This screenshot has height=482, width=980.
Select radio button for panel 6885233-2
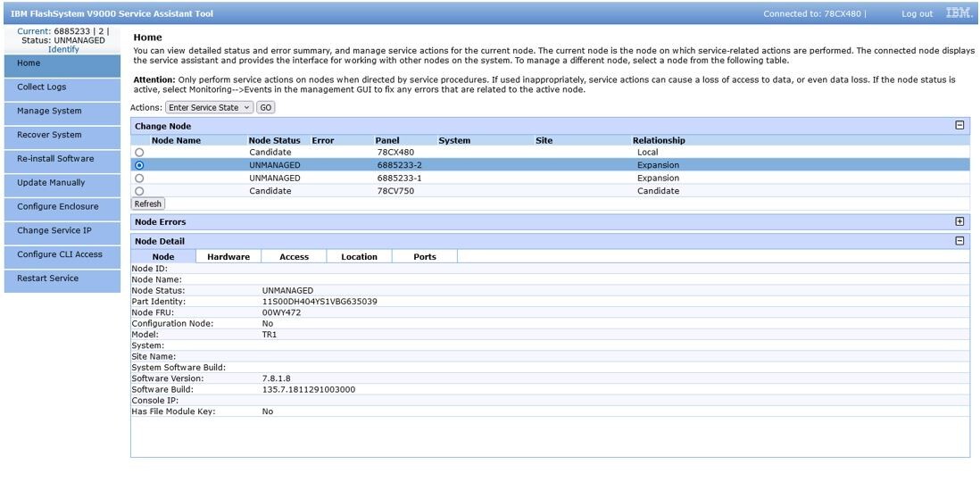(x=139, y=165)
